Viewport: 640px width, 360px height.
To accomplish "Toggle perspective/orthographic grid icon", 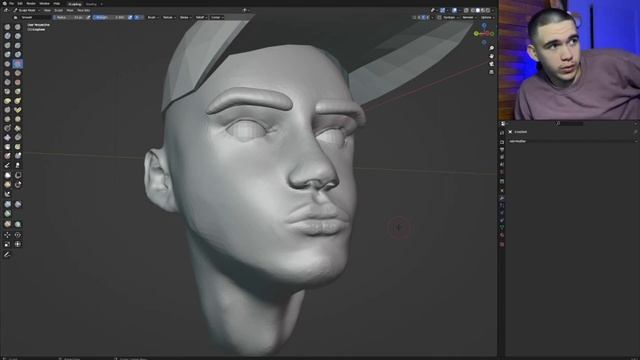I will pos(491,72).
